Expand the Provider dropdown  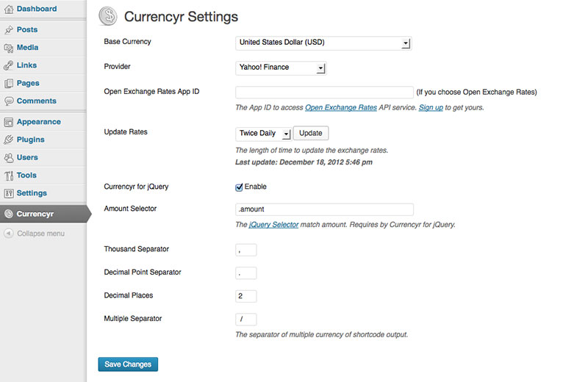[281, 68]
